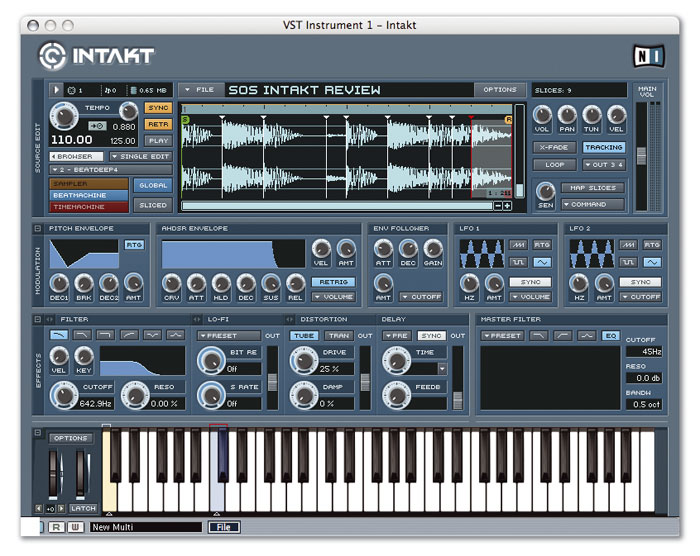This screenshot has height=556, width=700.
Task: Select the sine waveform in LFO 1
Action: (x=541, y=262)
